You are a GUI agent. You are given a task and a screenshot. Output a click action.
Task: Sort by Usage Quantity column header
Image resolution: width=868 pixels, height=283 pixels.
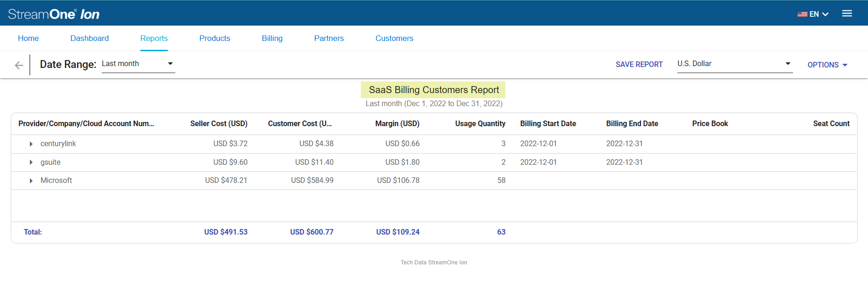480,123
